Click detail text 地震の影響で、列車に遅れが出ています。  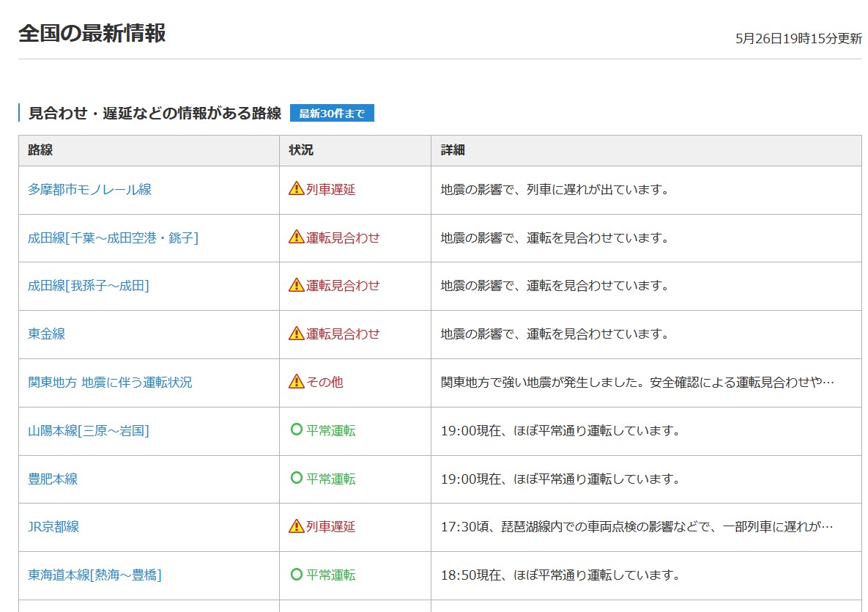[x=555, y=189]
